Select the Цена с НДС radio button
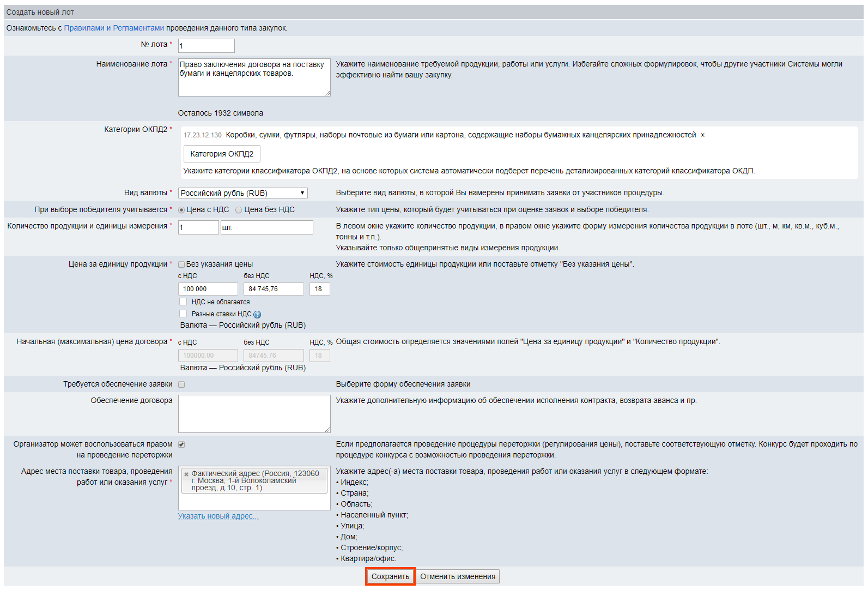 pyautogui.click(x=181, y=210)
